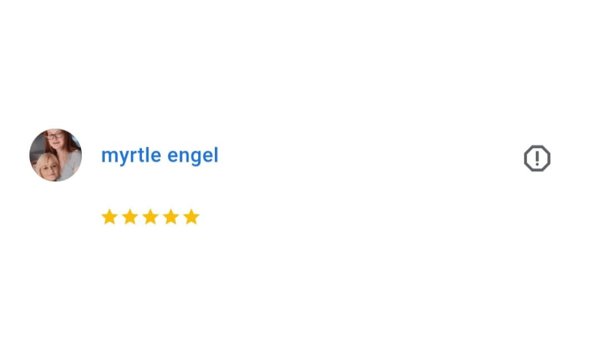This screenshot has height=364, width=601.
Task: Tap the avatar beside myrtle engel
Action: pos(56,155)
